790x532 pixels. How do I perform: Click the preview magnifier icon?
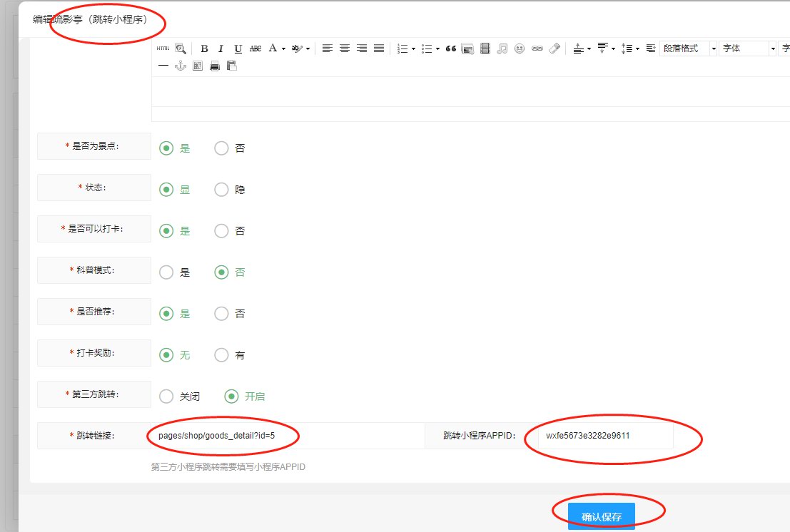181,48
